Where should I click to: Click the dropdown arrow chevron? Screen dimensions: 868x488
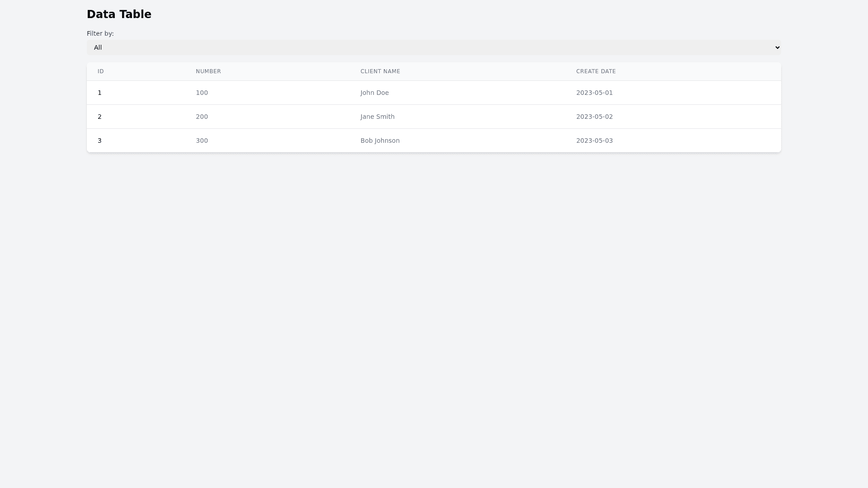pos(777,47)
